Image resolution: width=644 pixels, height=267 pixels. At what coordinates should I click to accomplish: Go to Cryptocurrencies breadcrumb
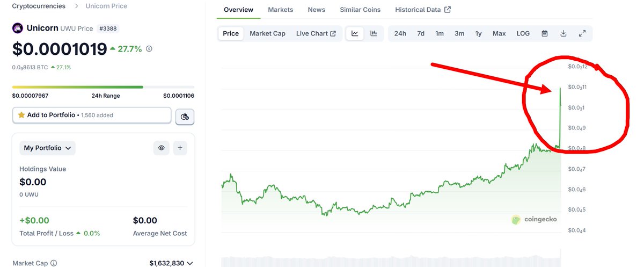pyautogui.click(x=39, y=6)
